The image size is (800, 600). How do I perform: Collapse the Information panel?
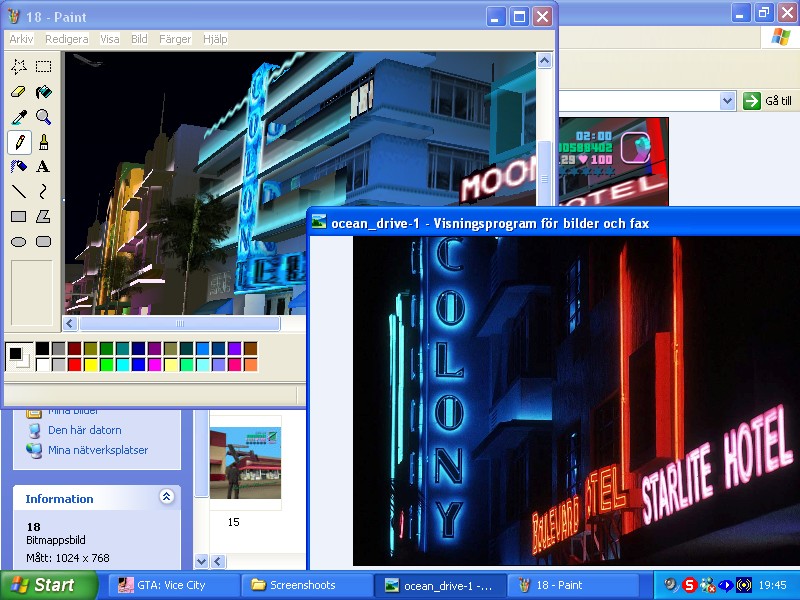tap(166, 497)
